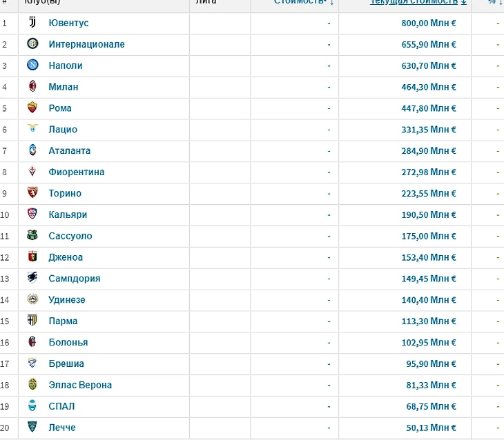Click the Parma club crest icon
Viewport: 504px width, 440px height.
[32, 321]
